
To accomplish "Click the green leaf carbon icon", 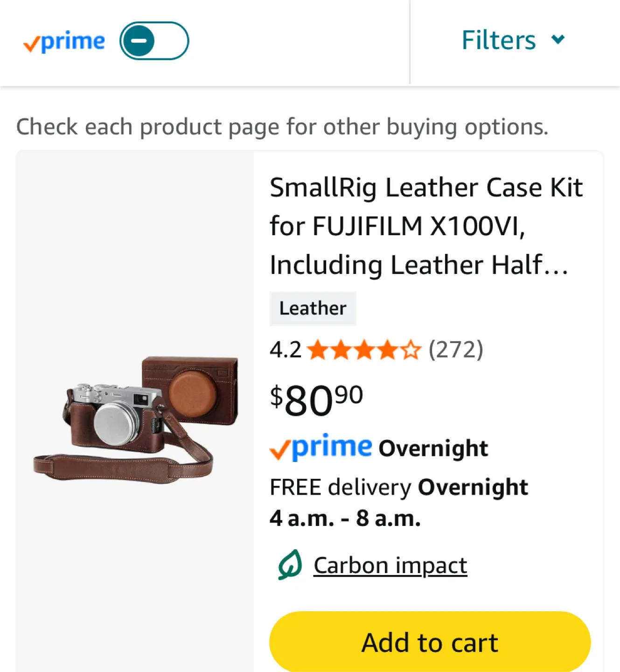I will point(290,565).
